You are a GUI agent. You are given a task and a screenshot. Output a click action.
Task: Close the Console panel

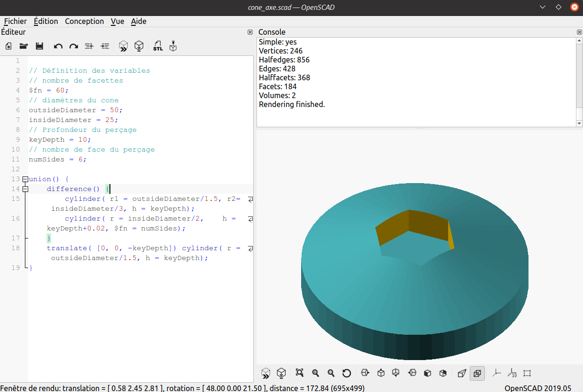point(579,32)
